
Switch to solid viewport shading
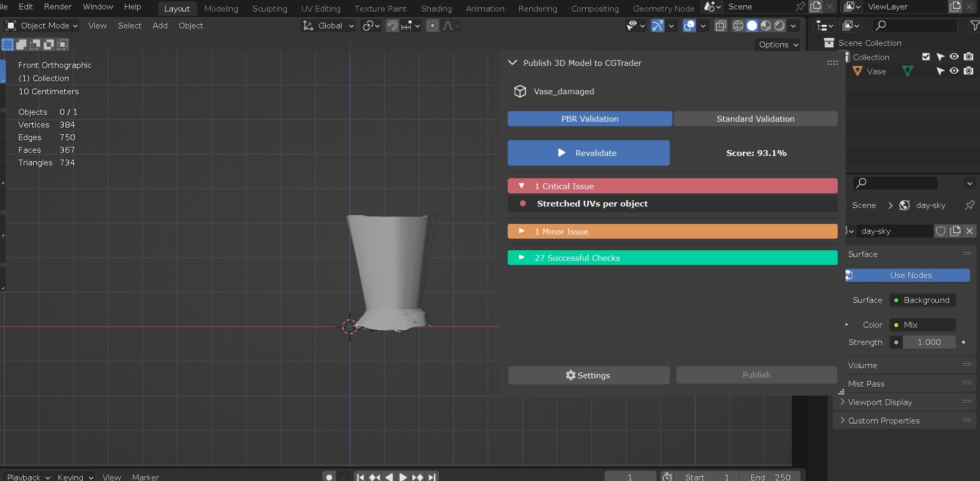(x=752, y=25)
